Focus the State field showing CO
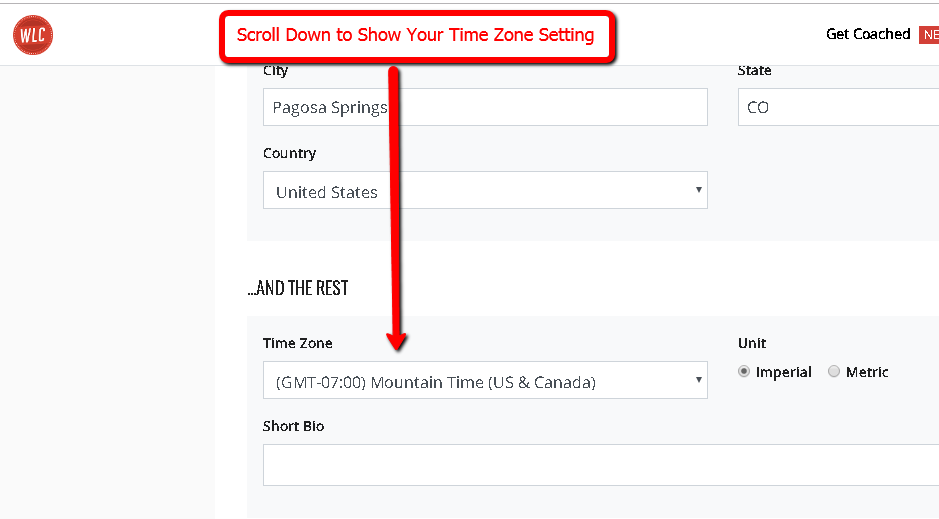Screen dimensions: 939x519 838,107
